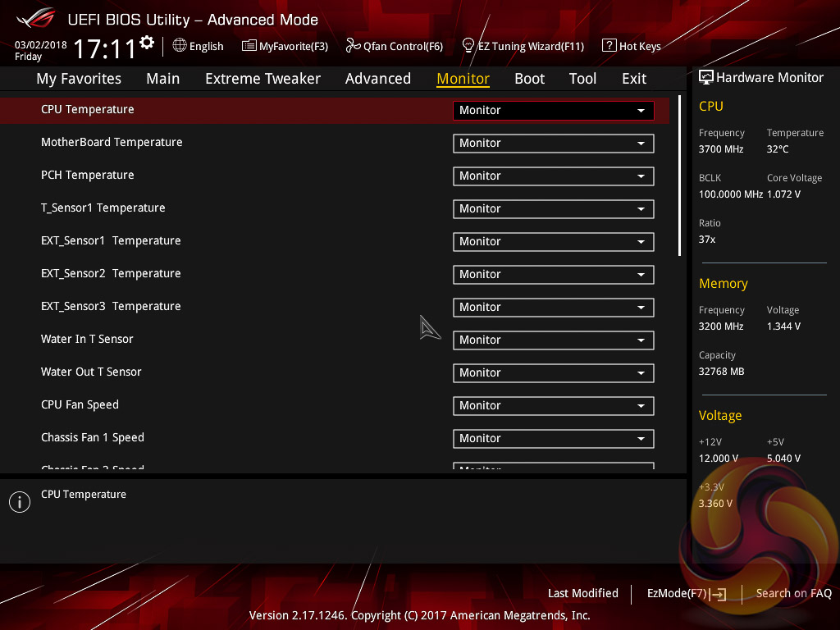Image resolution: width=840 pixels, height=630 pixels.
Task: Select the T_Sensor1 Temperature label
Action: point(103,208)
